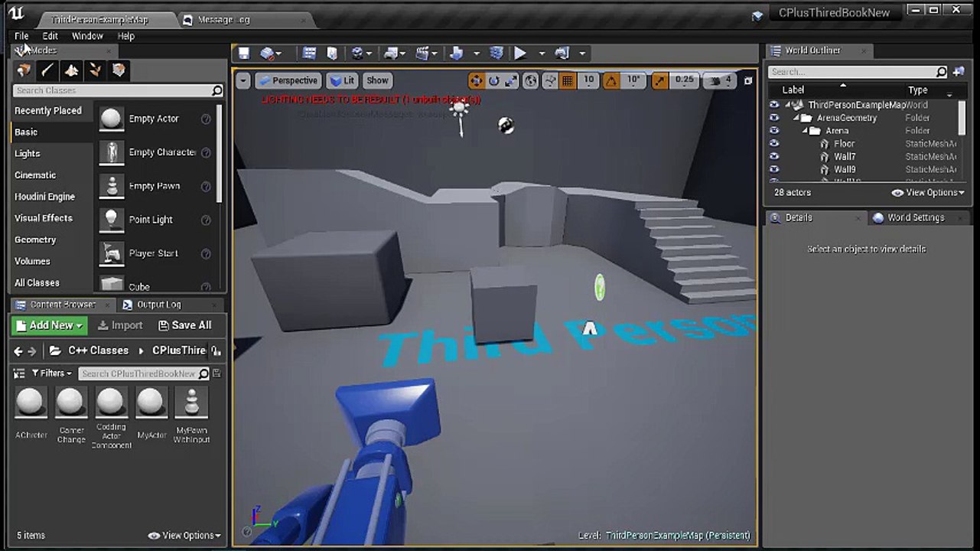Toggle visibility of ThirdPersonExampleMap
This screenshot has height=551, width=980.
coord(774,105)
